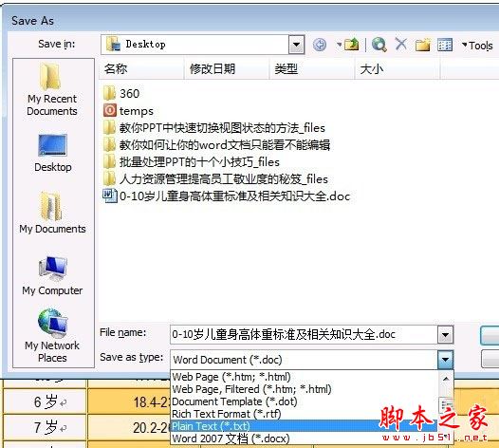Screen dimensions: 499x448
Task: Select 教你如何让你的word文档只能看不能编辑 folder
Action: pos(216,145)
